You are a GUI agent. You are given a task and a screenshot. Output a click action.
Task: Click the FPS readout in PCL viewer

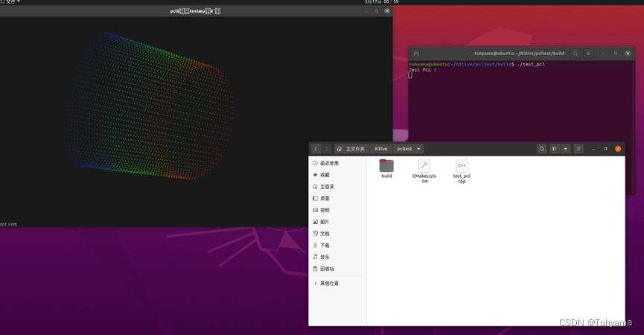coord(9,225)
